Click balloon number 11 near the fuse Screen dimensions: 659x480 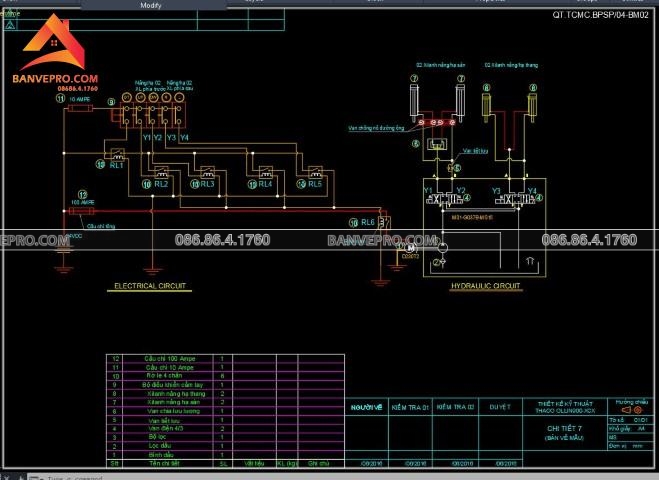[x=61, y=98]
